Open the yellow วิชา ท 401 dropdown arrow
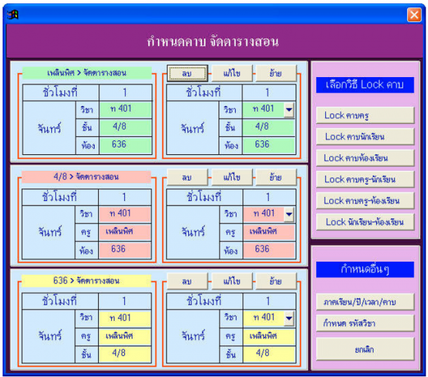The height and width of the screenshot is (377, 428). click(289, 318)
